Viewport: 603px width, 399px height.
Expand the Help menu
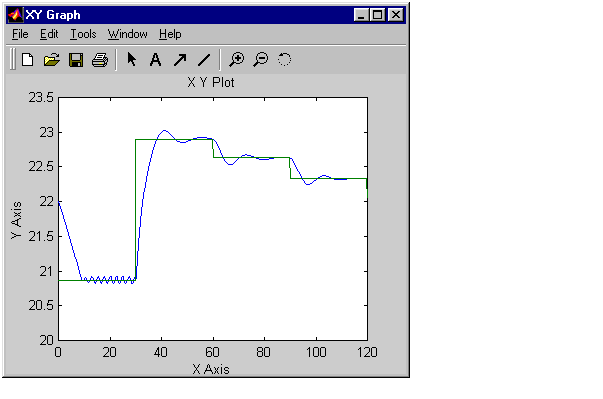tap(170, 34)
